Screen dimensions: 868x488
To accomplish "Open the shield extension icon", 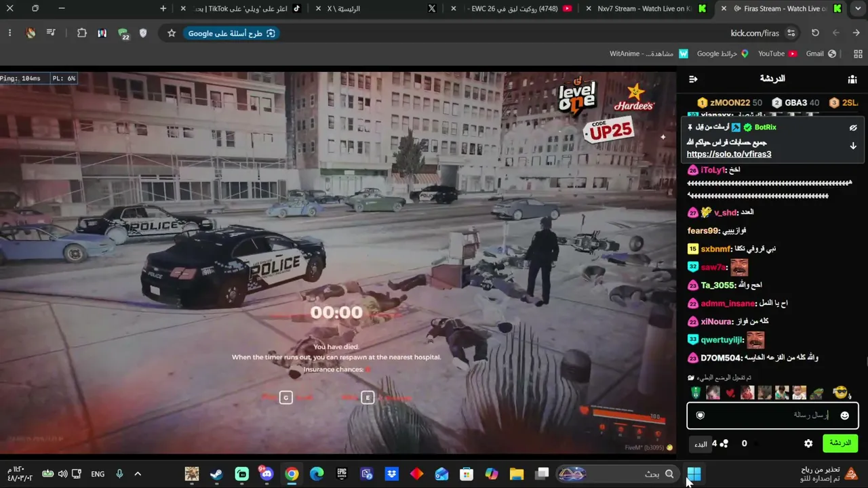I will (x=144, y=33).
